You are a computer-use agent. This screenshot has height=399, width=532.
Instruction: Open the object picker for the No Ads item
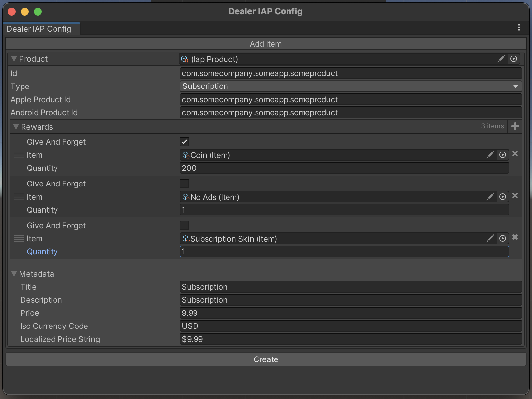(x=503, y=197)
